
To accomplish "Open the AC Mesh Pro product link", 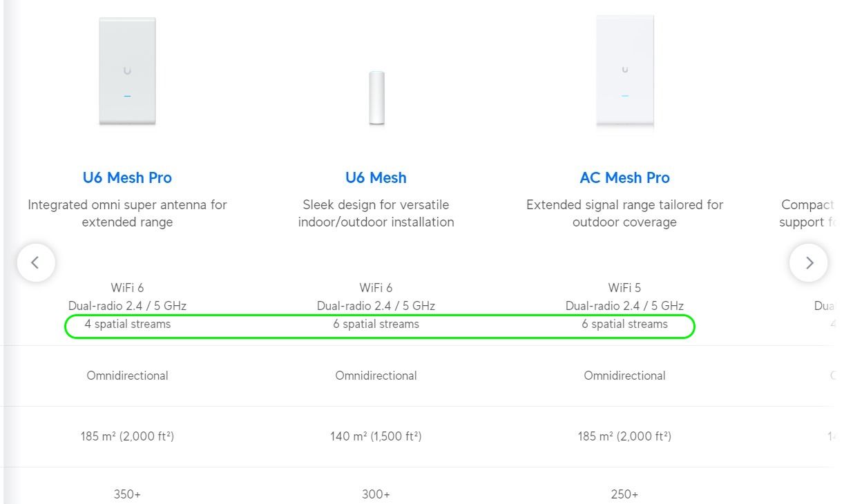I will 624,177.
